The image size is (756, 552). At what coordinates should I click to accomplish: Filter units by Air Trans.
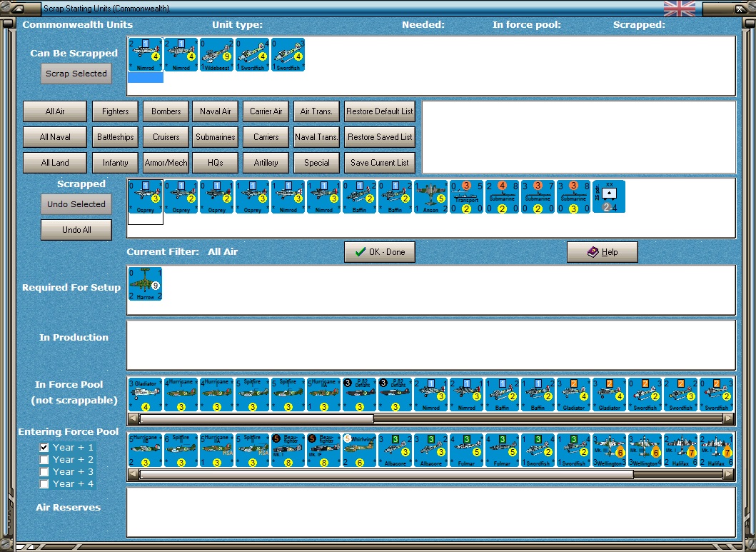316,111
